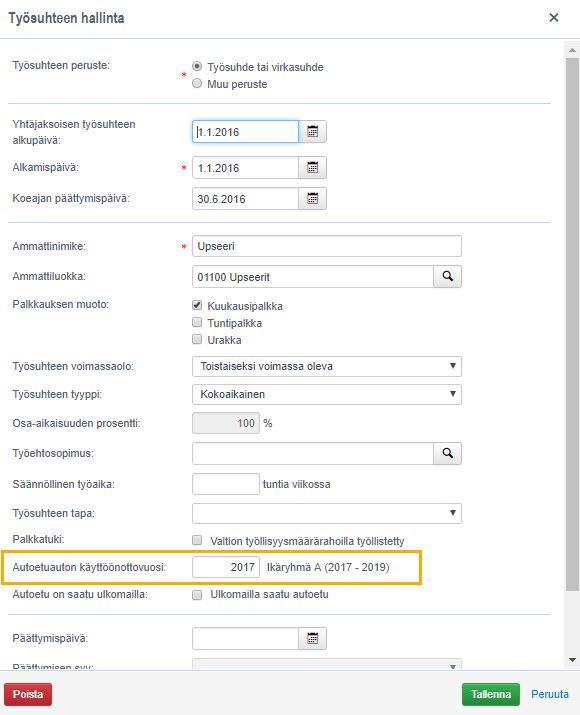Viewport: 580px width, 715px height.
Task: Enable the Tuntipalkka checkbox
Action: click(x=197, y=322)
